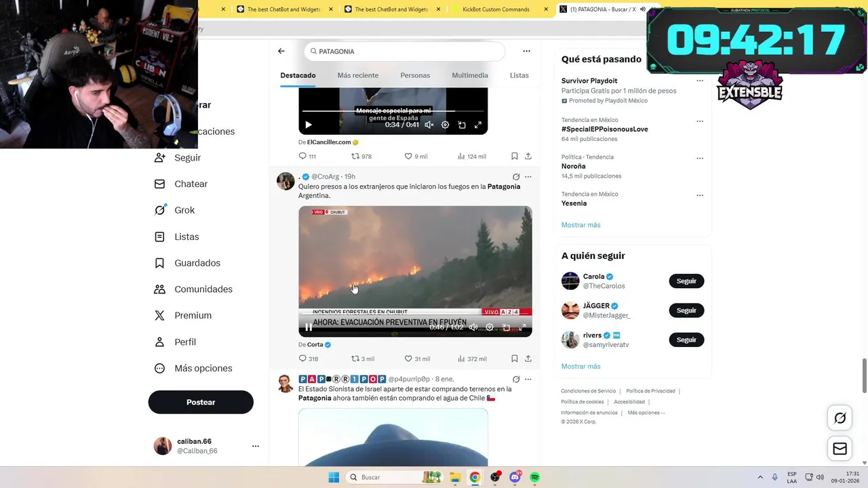Open the Personas tab
This screenshot has height=488, width=868.
pos(415,75)
